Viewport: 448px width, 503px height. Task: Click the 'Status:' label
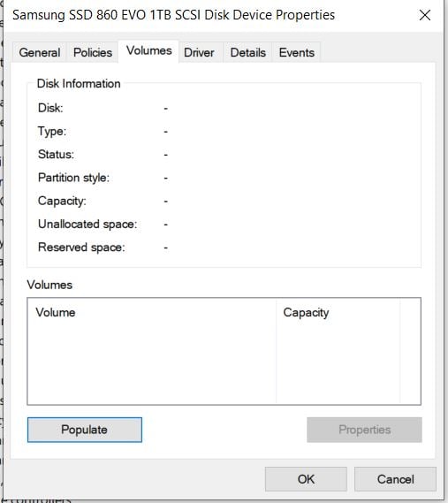pos(56,155)
